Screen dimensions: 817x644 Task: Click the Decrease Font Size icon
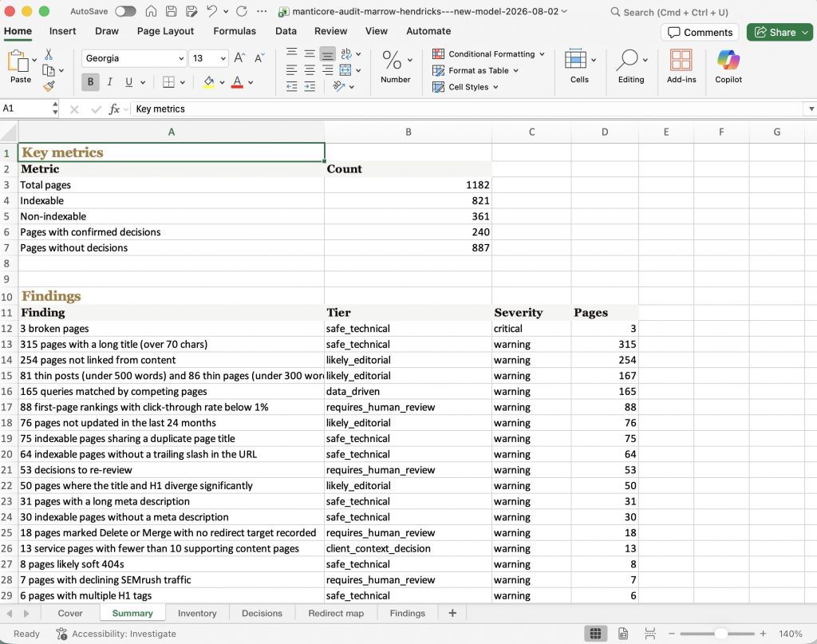click(259, 57)
